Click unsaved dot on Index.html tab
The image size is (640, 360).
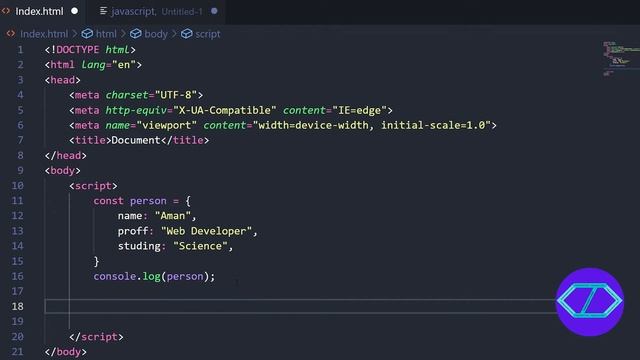pos(75,11)
